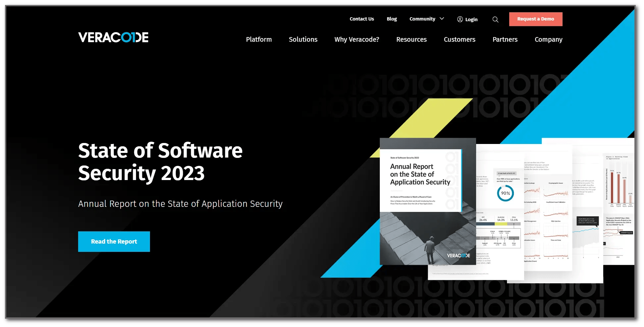This screenshot has width=644, height=327.
Task: Open the search magnifier icon
Action: click(x=495, y=20)
